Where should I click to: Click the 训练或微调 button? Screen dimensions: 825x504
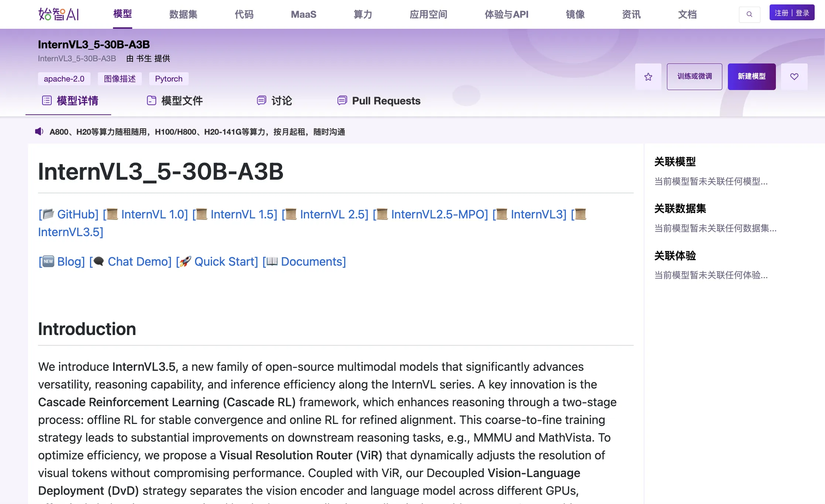[694, 77]
